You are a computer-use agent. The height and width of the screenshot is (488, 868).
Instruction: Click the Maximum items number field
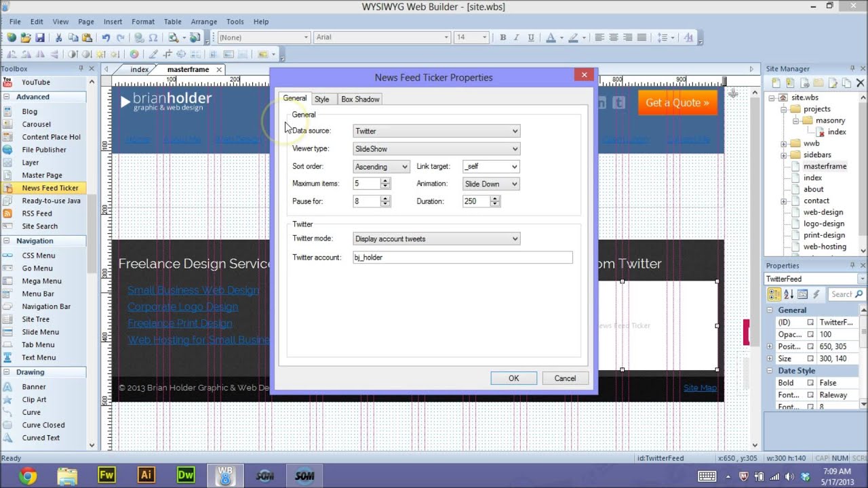tap(367, 184)
